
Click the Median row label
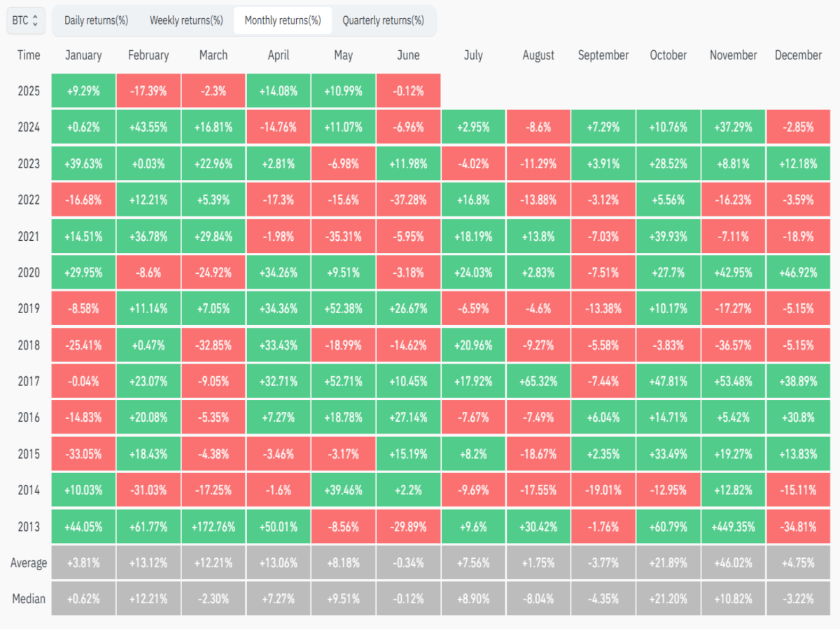[x=29, y=599]
